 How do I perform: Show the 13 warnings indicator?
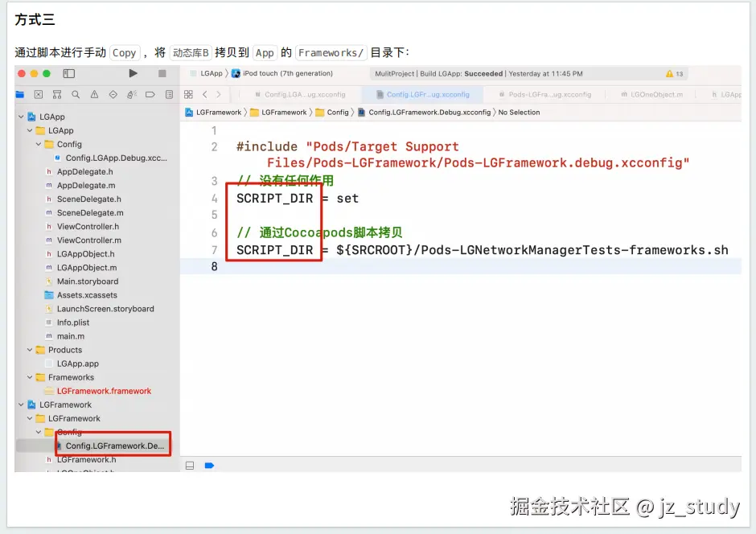pyautogui.click(x=675, y=74)
